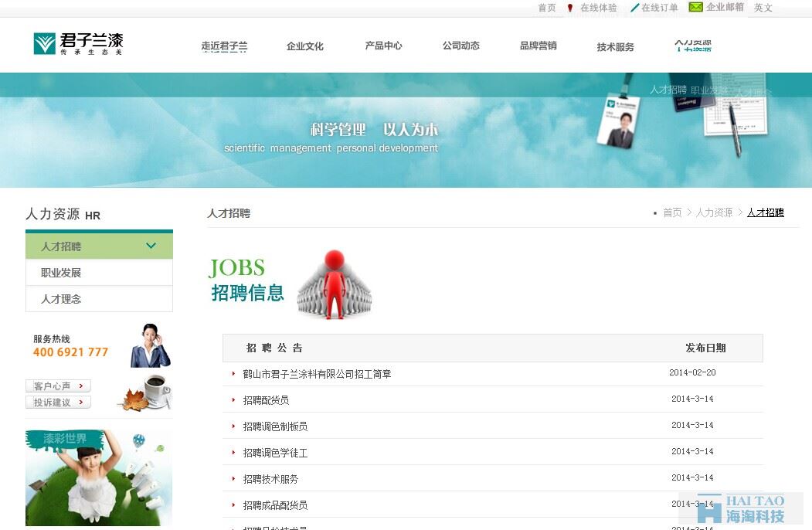812x530 pixels.
Task: Click the 君子兰漆 logo
Action: 78,43
